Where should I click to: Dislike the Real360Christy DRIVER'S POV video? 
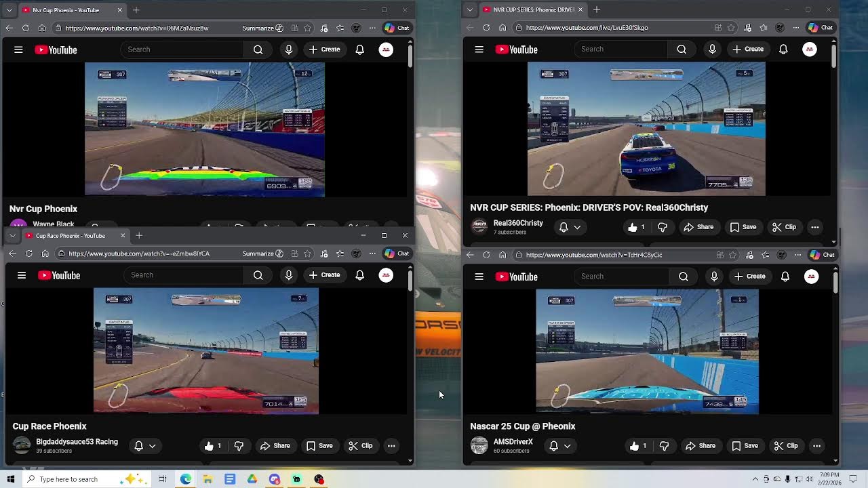(663, 227)
